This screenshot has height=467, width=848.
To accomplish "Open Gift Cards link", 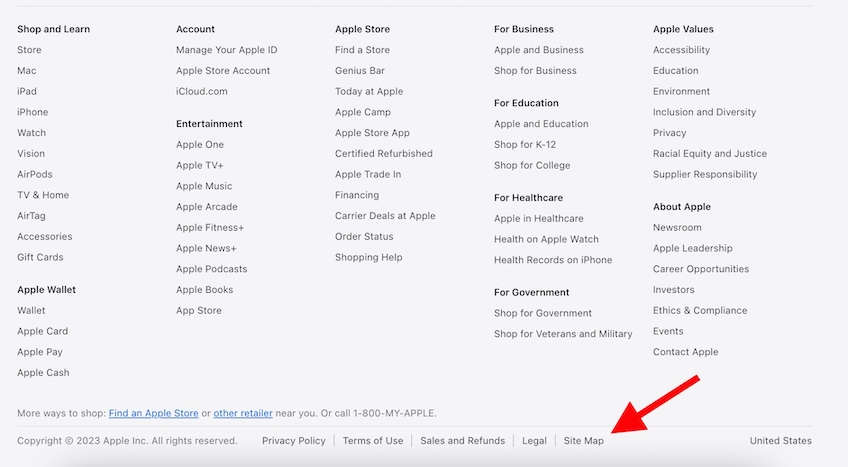I will [40, 257].
